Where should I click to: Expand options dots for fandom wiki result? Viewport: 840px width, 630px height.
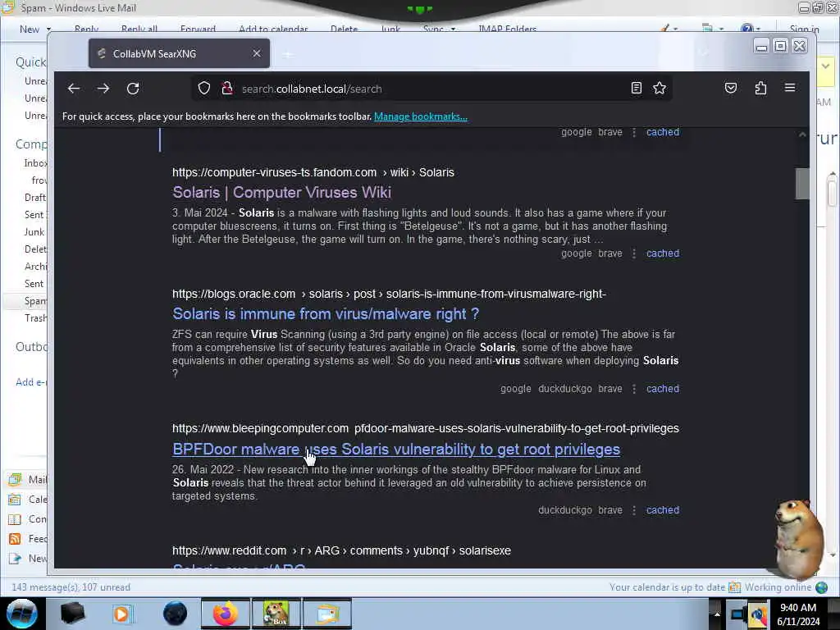(634, 253)
